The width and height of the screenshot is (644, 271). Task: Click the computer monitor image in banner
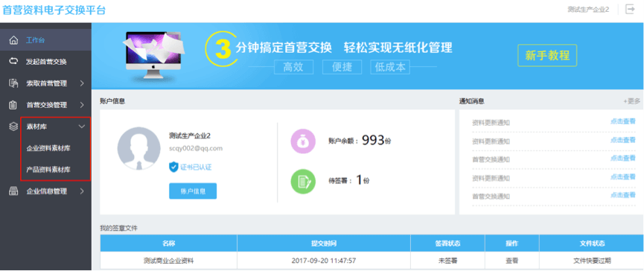click(153, 55)
